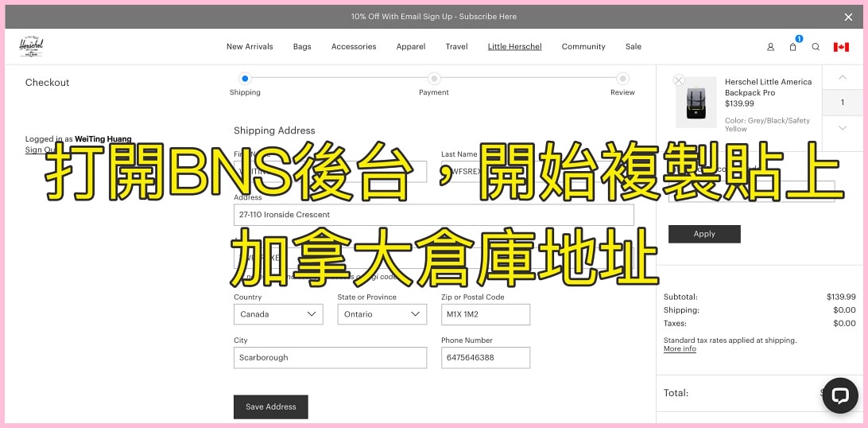The width and height of the screenshot is (868, 428).
Task: Click the quantity value 1 box
Action: point(843,103)
